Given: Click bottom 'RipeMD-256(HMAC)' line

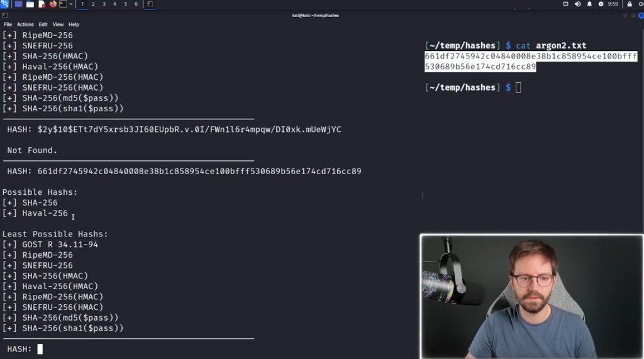Looking at the screenshot, I should click(x=53, y=297).
